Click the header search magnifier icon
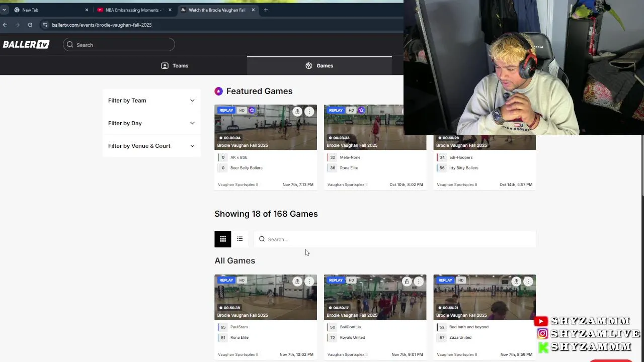The width and height of the screenshot is (644, 362). click(70, 45)
